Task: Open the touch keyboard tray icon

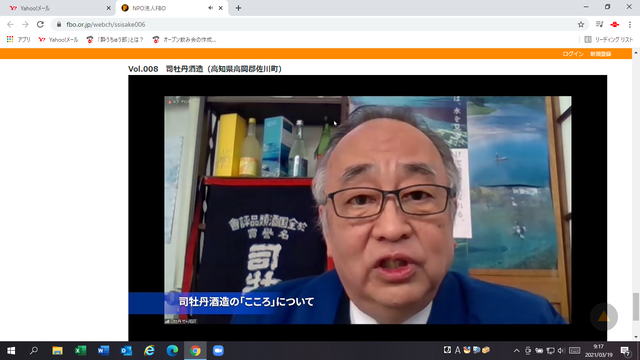Action: coord(574,351)
